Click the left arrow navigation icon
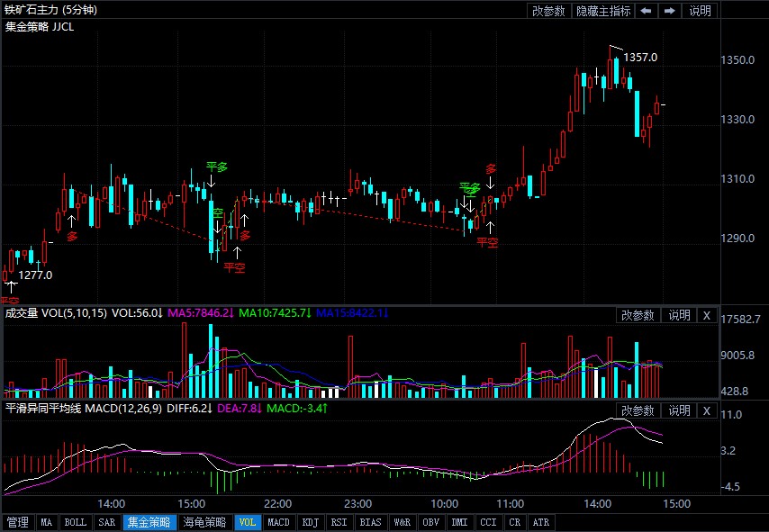Screen dimensions: 769x532 pyautogui.click(x=647, y=11)
